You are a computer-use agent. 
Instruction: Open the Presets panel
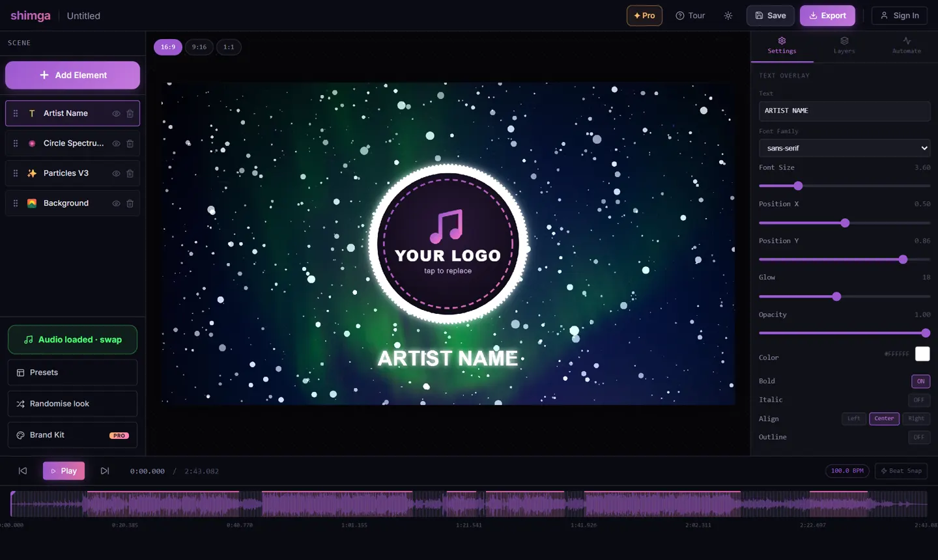pos(72,372)
